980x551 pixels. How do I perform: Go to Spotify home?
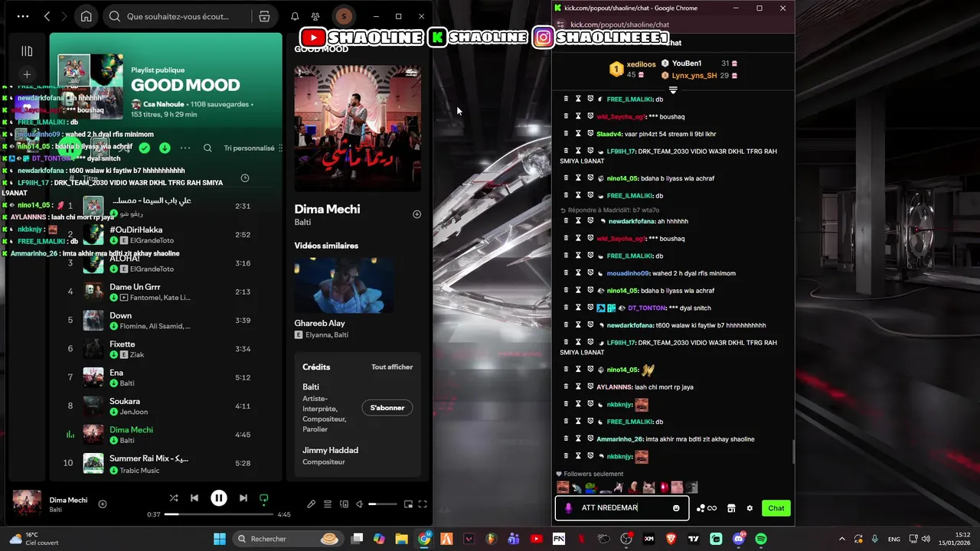(87, 16)
